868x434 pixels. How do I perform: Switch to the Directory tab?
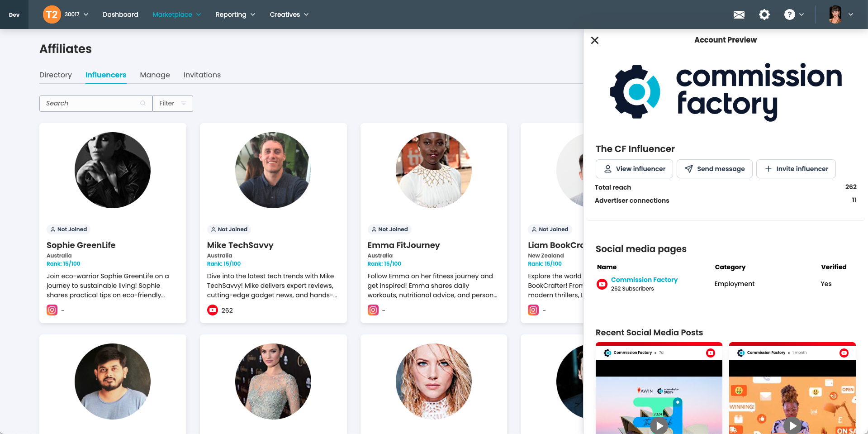click(x=55, y=75)
